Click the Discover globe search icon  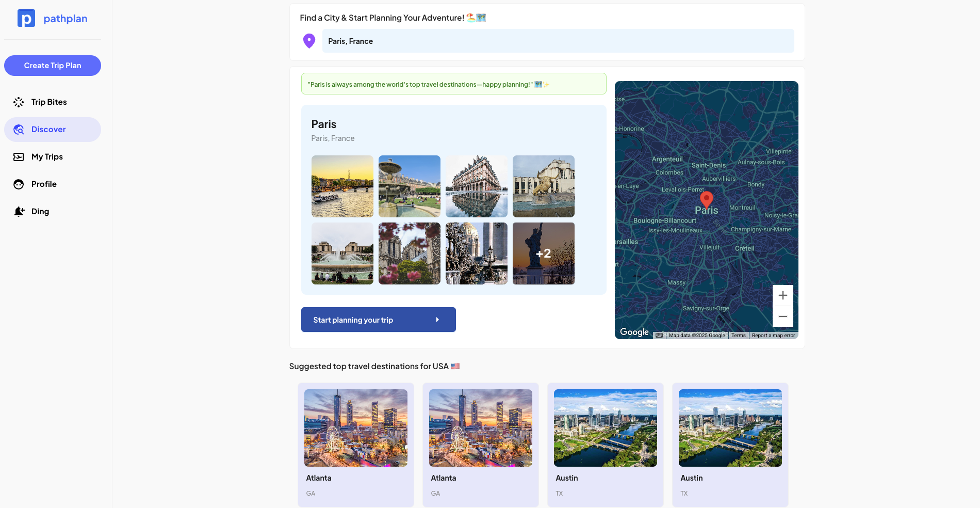click(x=19, y=130)
